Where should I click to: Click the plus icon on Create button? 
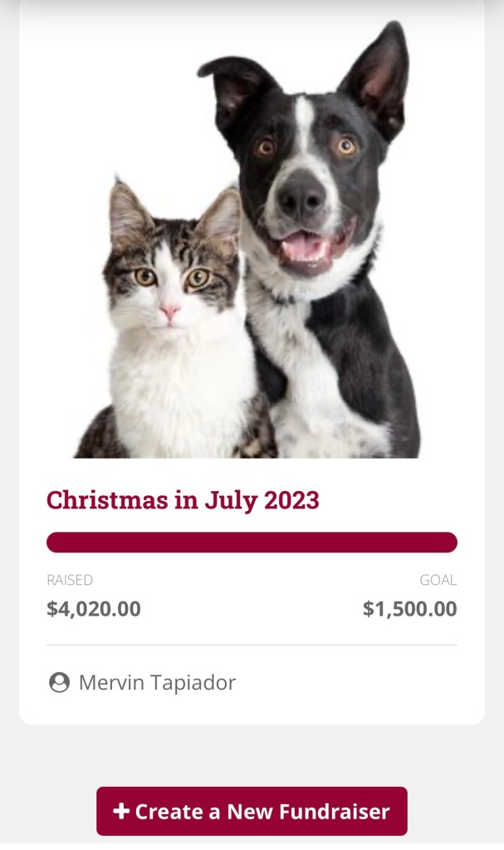coord(121,811)
